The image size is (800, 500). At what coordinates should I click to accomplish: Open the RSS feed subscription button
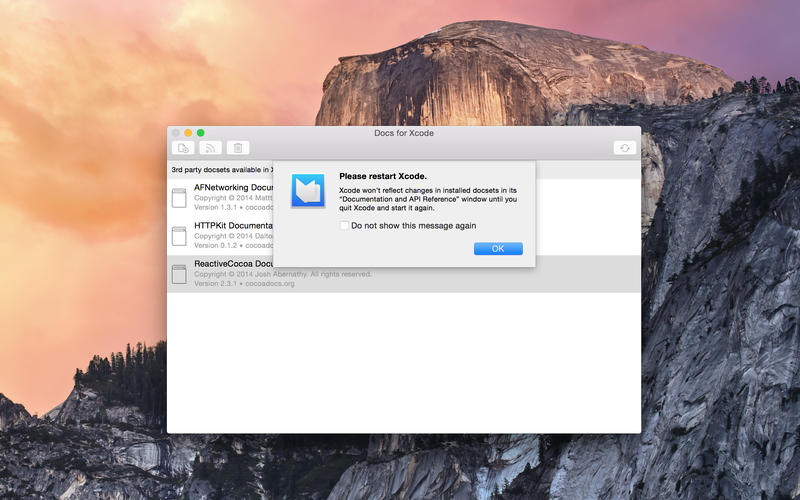pos(210,148)
